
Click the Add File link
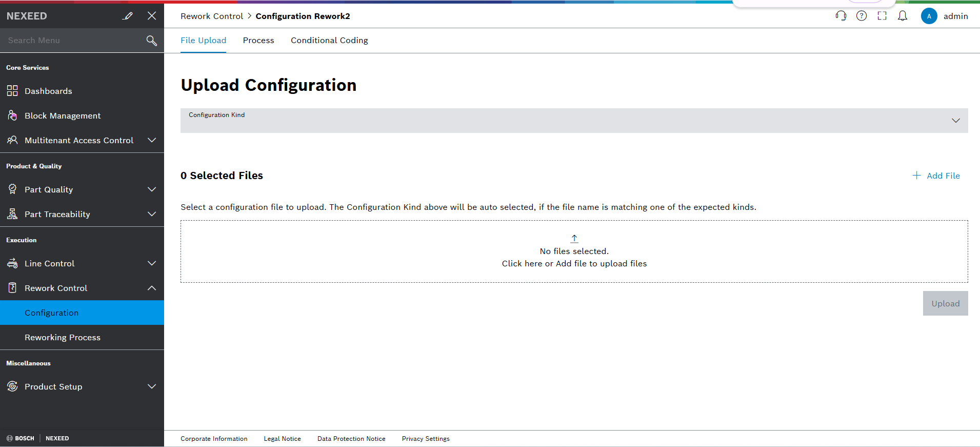tap(943, 176)
